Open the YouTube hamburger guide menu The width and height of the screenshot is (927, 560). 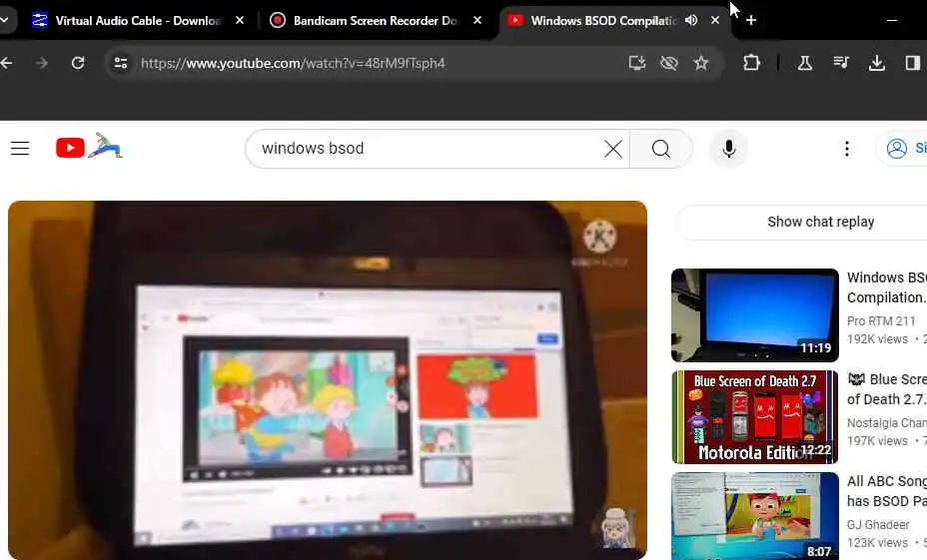[x=20, y=149]
